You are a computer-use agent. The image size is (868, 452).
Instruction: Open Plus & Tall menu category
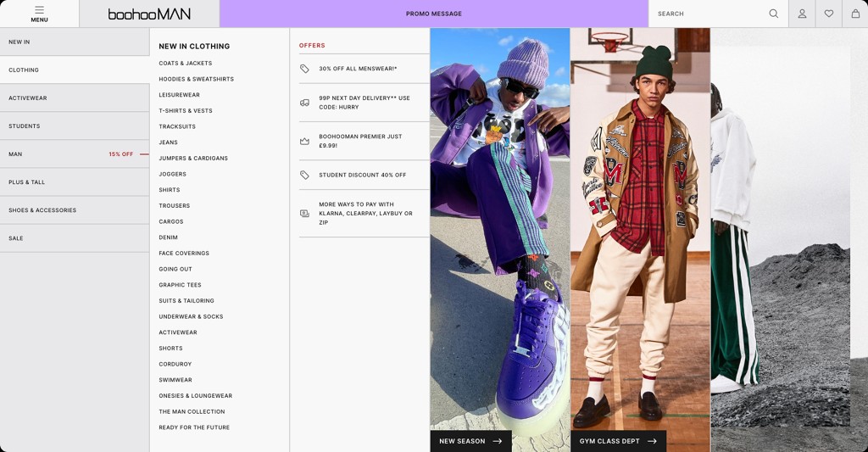[75, 182]
